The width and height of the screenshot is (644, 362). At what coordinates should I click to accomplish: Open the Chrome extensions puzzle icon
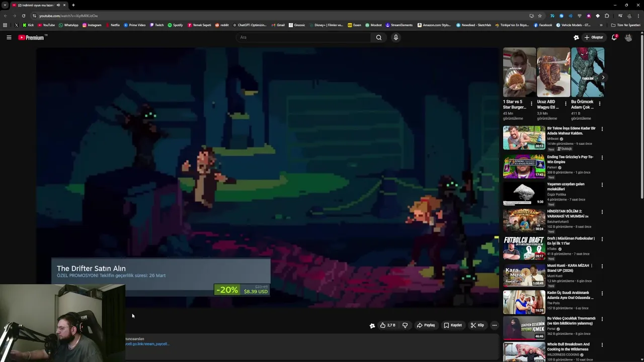click(x=607, y=16)
